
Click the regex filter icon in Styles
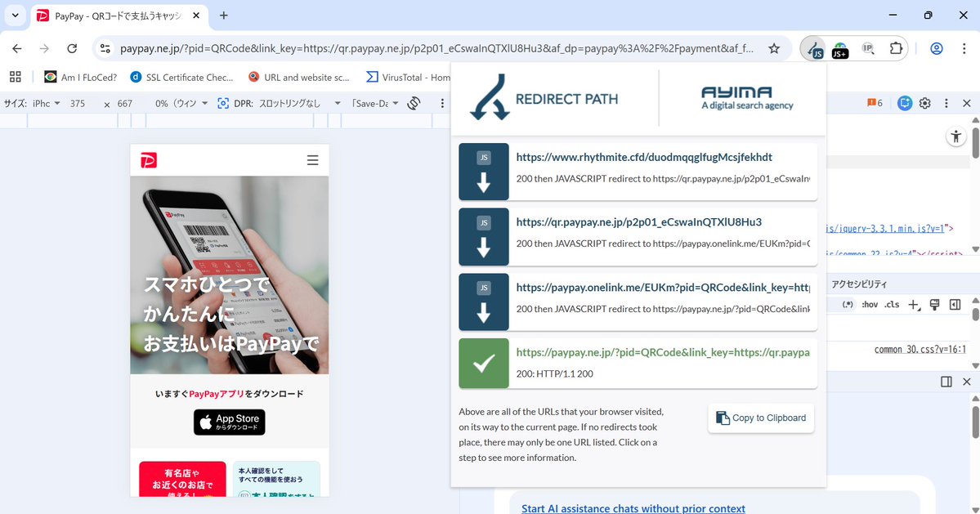[848, 305]
